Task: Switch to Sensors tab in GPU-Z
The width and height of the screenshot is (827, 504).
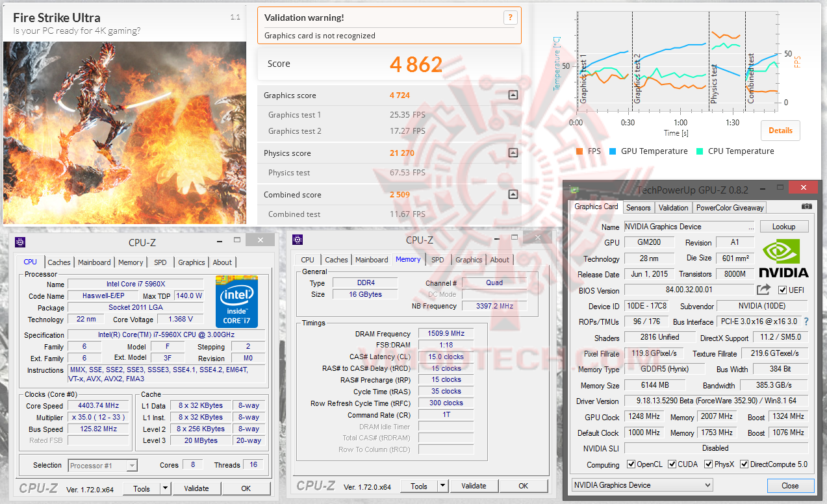Action: pyautogui.click(x=638, y=208)
